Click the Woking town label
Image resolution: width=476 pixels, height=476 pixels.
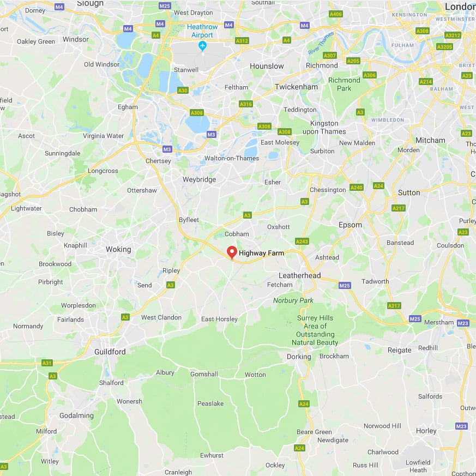coord(118,249)
